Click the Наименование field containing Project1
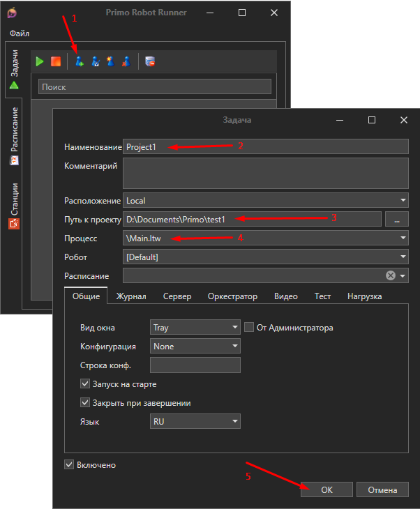This screenshot has width=420, height=509. pyautogui.click(x=266, y=146)
